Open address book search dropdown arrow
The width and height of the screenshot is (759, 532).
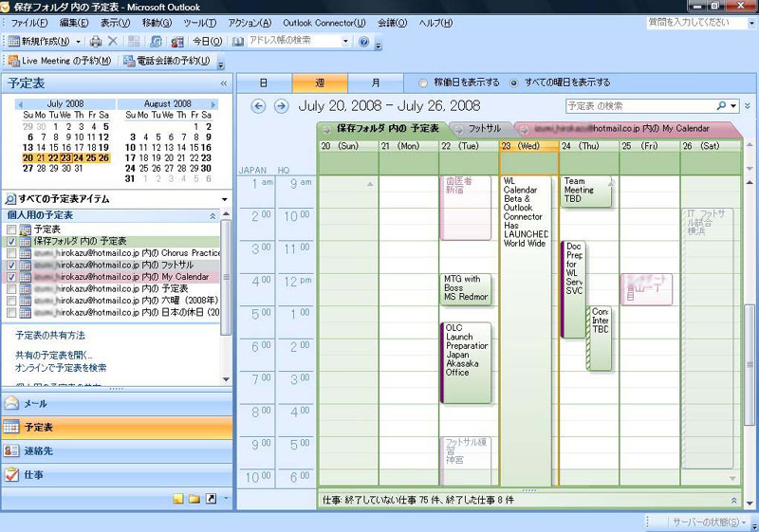(x=345, y=42)
